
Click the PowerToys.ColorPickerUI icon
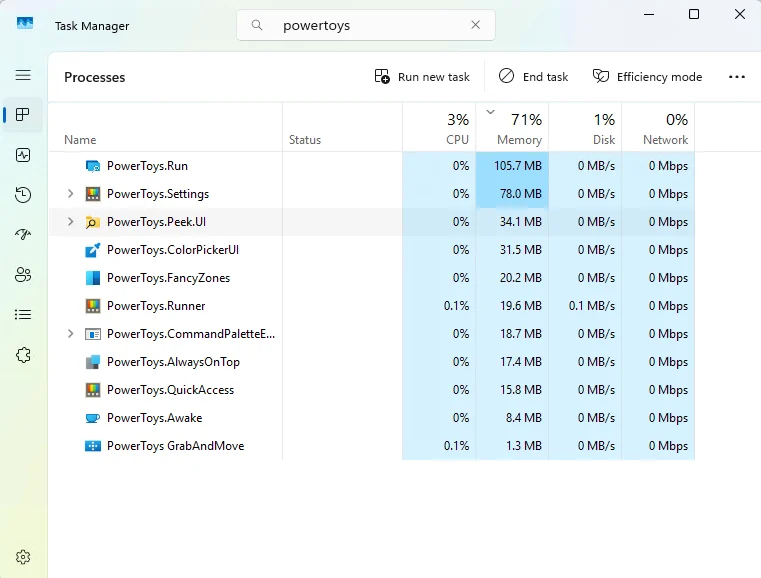[x=93, y=250]
